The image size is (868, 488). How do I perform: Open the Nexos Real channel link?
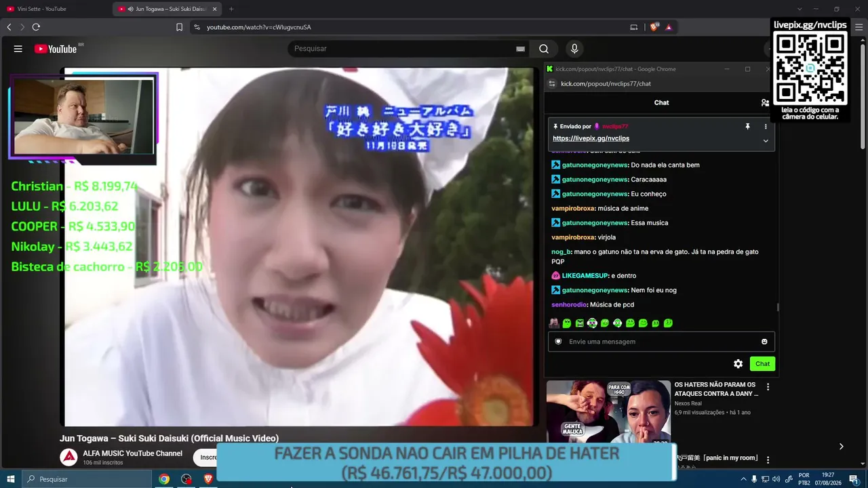[688, 403]
